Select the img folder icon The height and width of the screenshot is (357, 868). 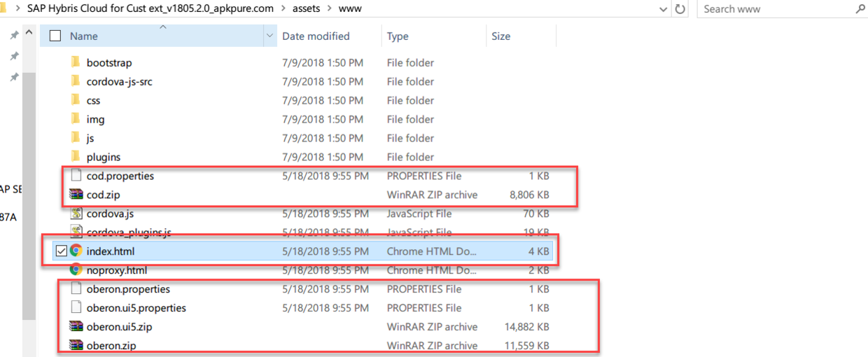point(76,119)
